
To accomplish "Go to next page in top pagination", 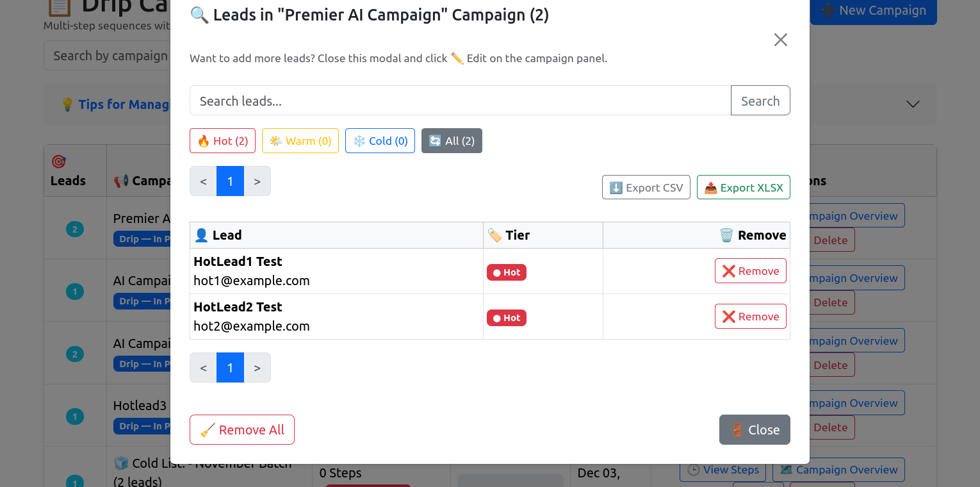I will (257, 181).
